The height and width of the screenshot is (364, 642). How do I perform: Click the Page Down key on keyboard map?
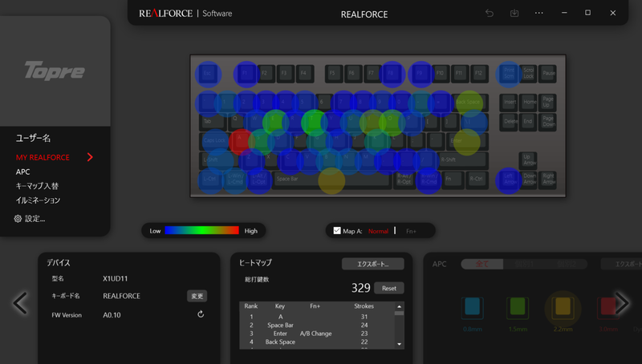click(x=548, y=122)
